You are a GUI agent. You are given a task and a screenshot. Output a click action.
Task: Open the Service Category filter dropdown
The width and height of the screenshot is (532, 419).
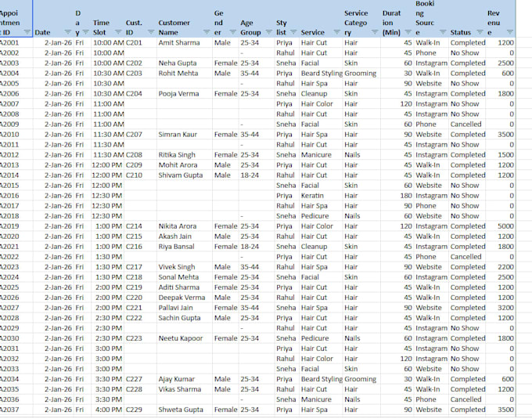point(375,32)
